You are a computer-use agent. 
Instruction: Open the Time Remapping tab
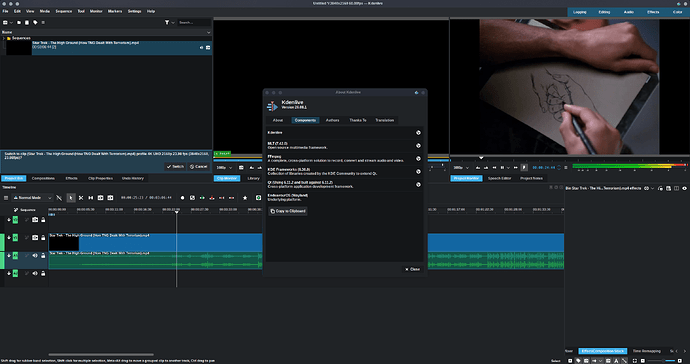[646, 351]
